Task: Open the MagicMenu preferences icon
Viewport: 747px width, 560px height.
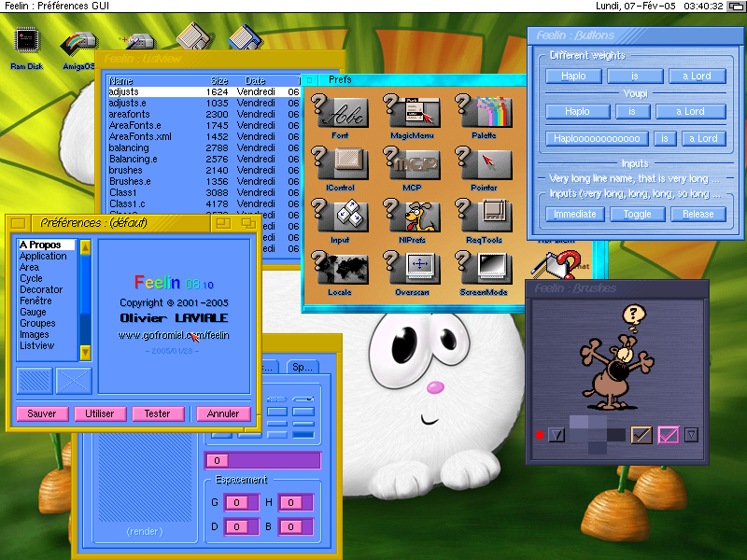Action: pyautogui.click(x=412, y=117)
